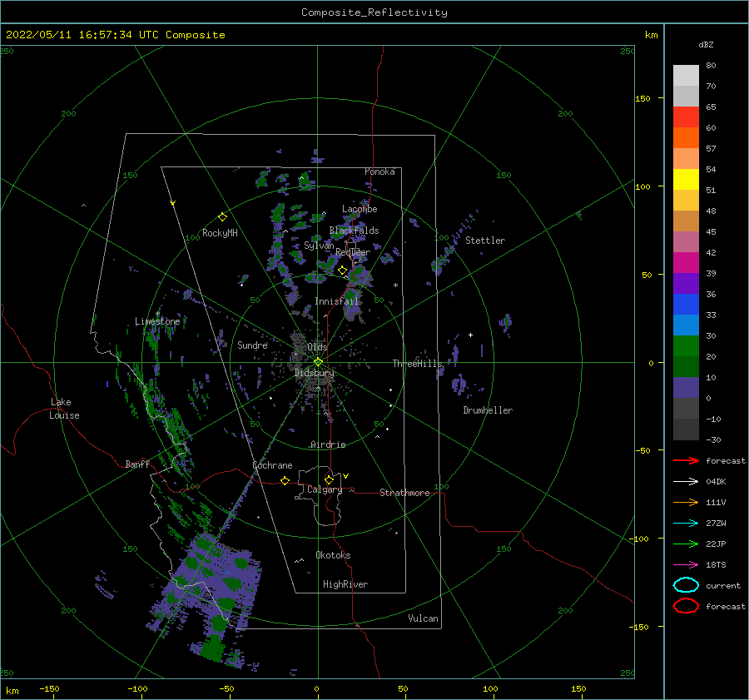Screen dimensions: 749x700
Task: Click the HighRiver label
Action: click(345, 584)
